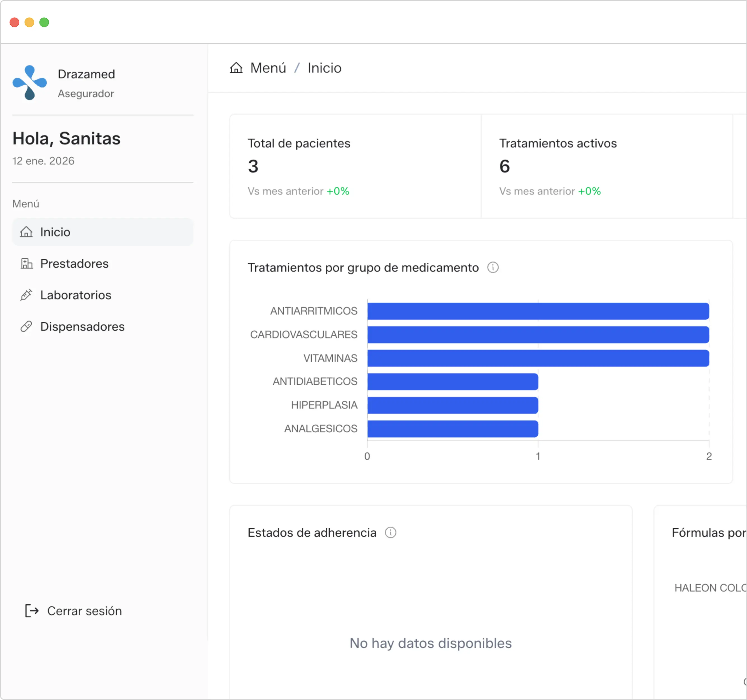The image size is (747, 700).
Task: Open info icon beside Estados de adherencia
Action: pyautogui.click(x=390, y=533)
